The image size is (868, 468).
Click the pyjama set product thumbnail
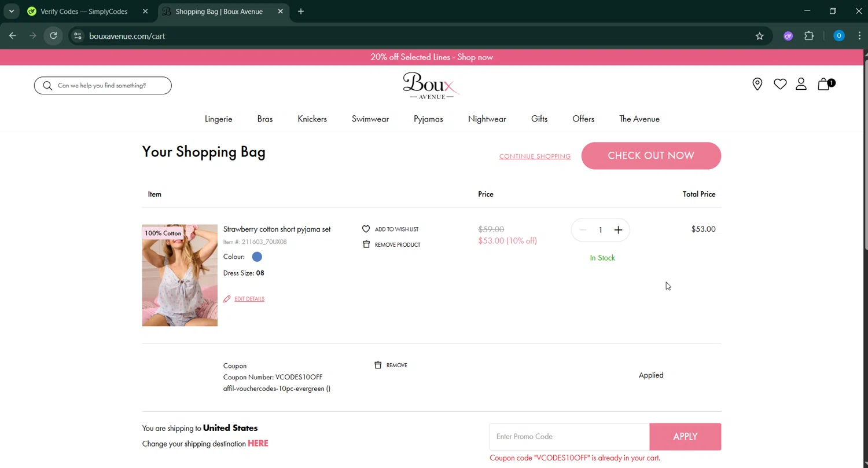point(180,275)
